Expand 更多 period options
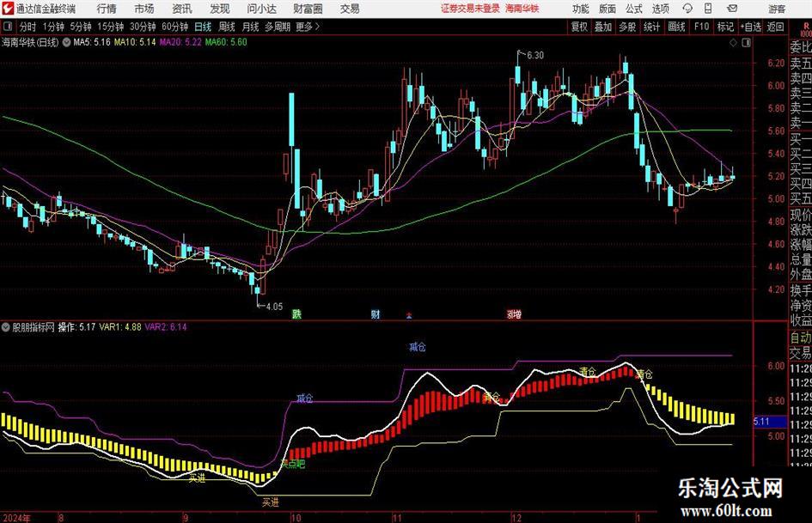 (x=308, y=27)
